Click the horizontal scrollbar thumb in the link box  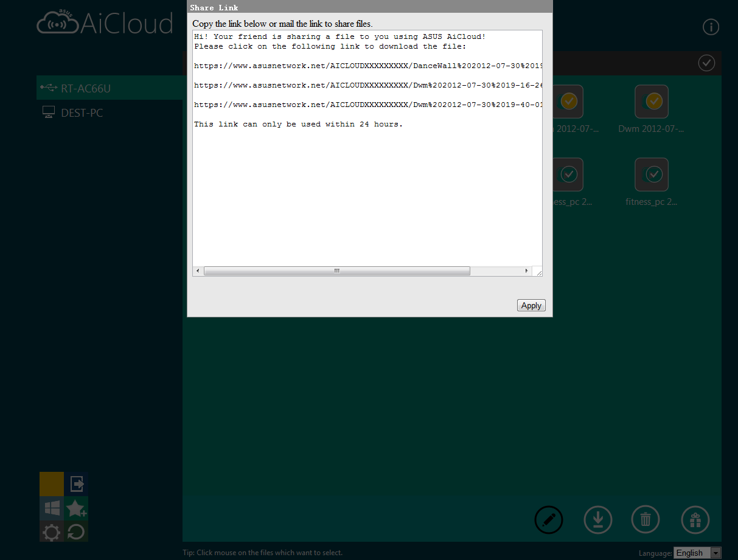point(337,271)
